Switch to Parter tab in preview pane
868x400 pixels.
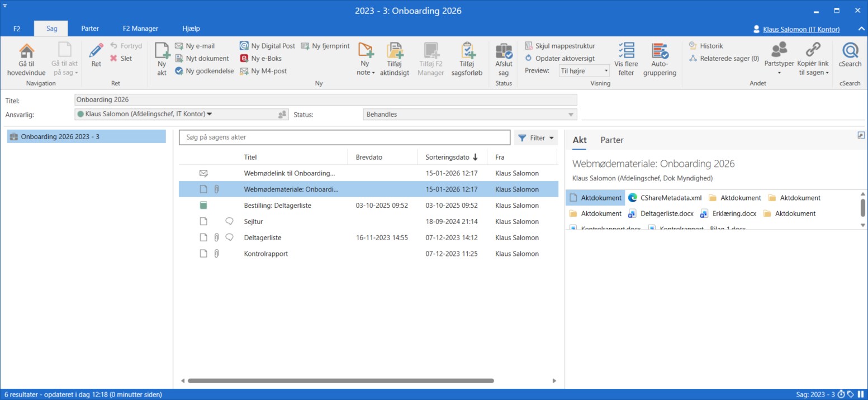pyautogui.click(x=611, y=140)
